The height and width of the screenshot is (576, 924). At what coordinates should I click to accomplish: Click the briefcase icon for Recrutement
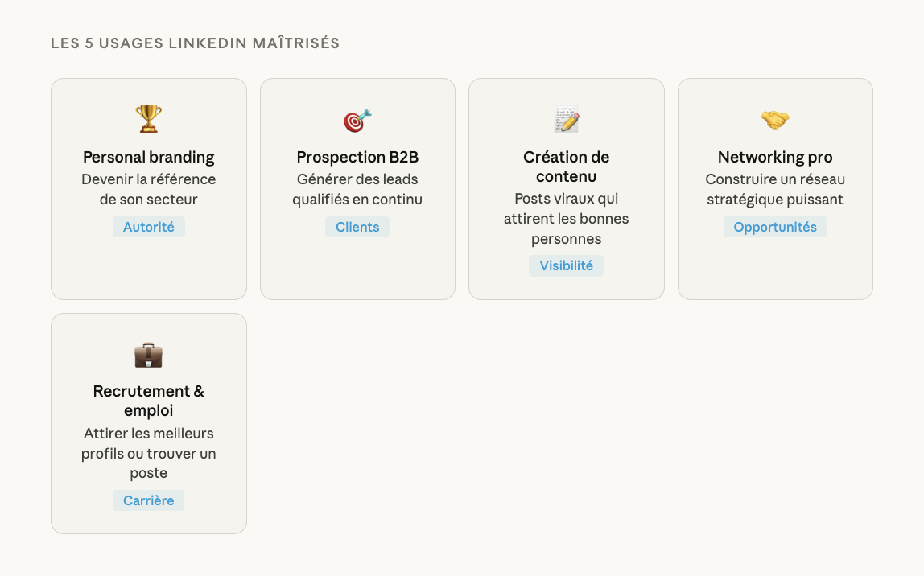(x=148, y=354)
